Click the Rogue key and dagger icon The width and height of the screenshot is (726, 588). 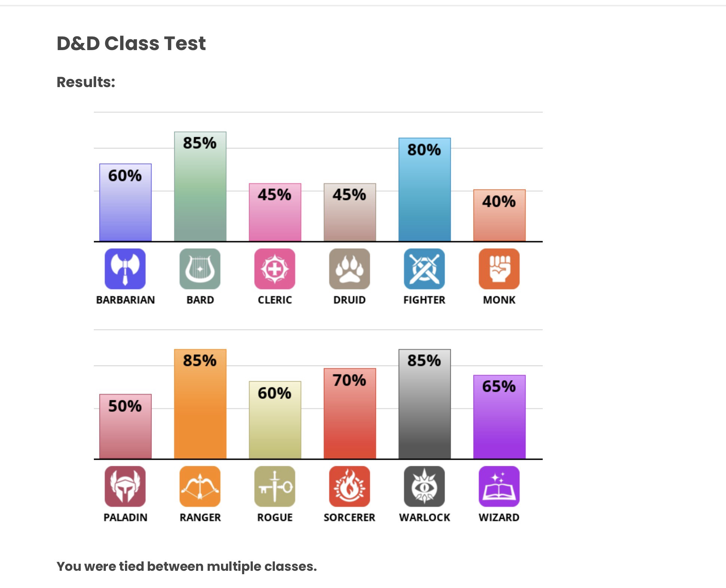point(275,486)
